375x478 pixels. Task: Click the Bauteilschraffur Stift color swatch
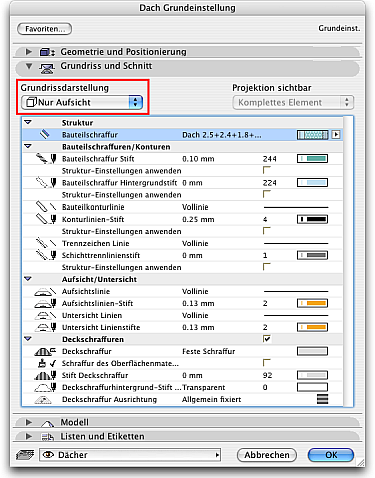point(312,159)
